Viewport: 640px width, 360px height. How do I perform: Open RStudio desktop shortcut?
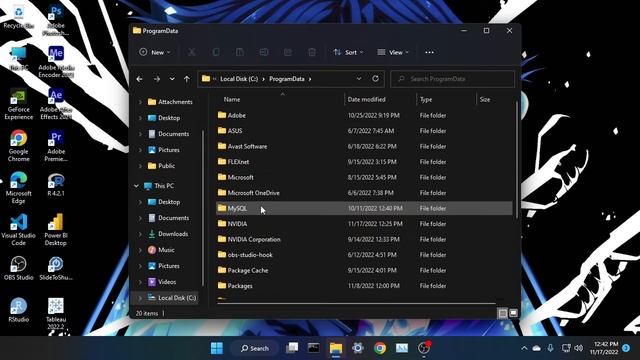coord(19,310)
